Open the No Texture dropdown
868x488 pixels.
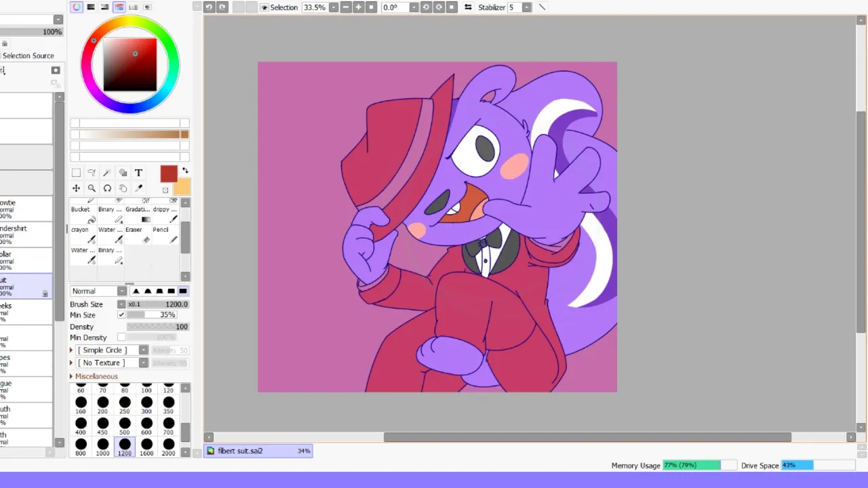(144, 363)
